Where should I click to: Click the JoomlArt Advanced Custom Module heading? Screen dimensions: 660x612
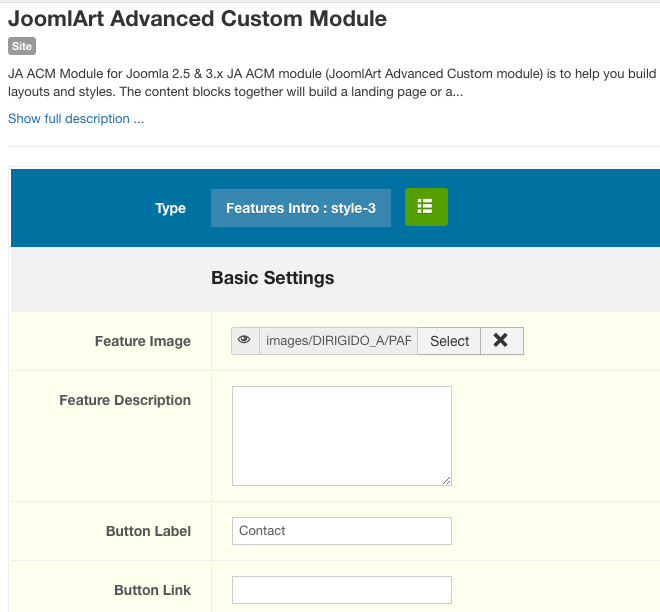197,18
